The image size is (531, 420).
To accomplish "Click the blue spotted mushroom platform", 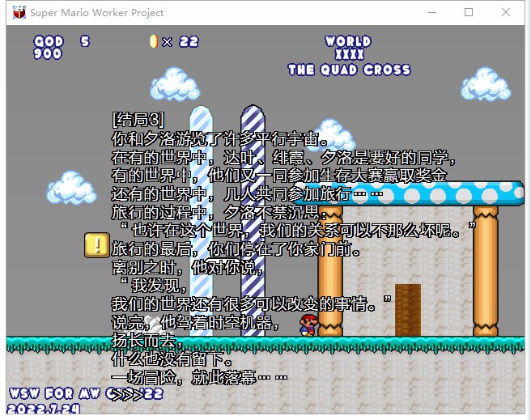I will (410, 193).
